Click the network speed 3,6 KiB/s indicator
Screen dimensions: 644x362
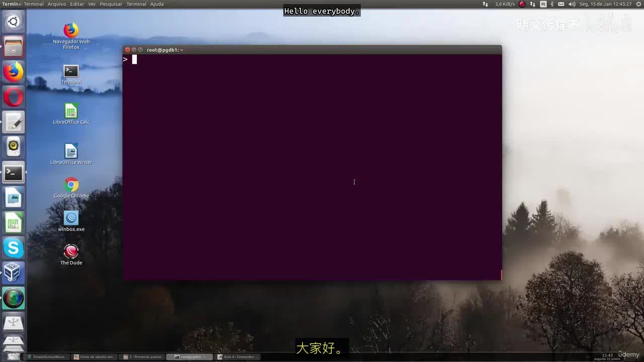505,4
